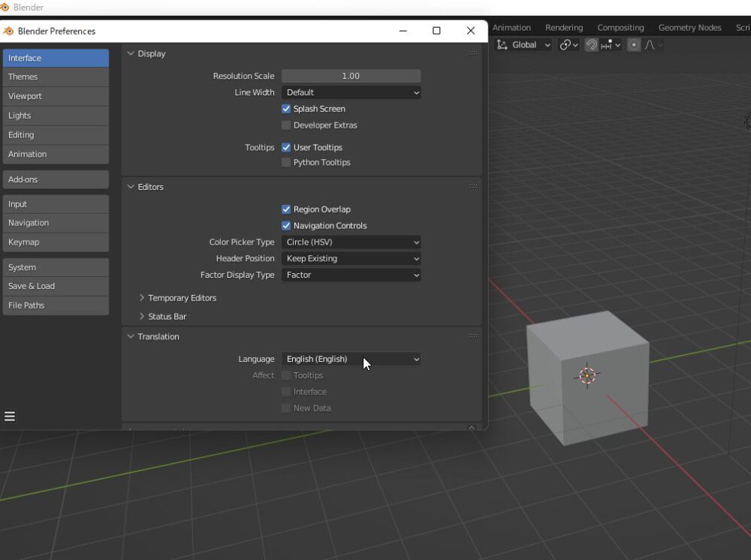The image size is (751, 560).
Task: Open the Editing preferences category
Action: click(56, 135)
